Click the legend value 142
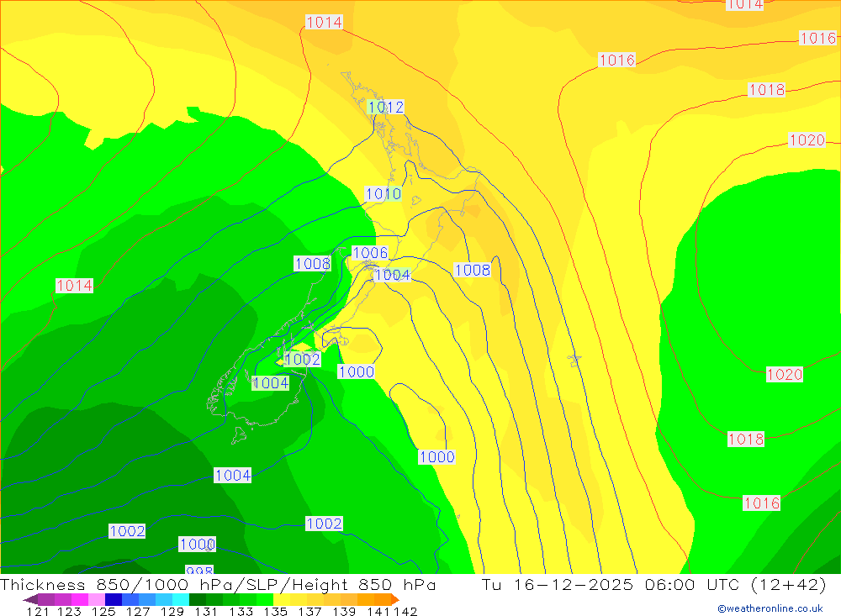Image resolution: width=841 pixels, height=616 pixels. click(405, 611)
